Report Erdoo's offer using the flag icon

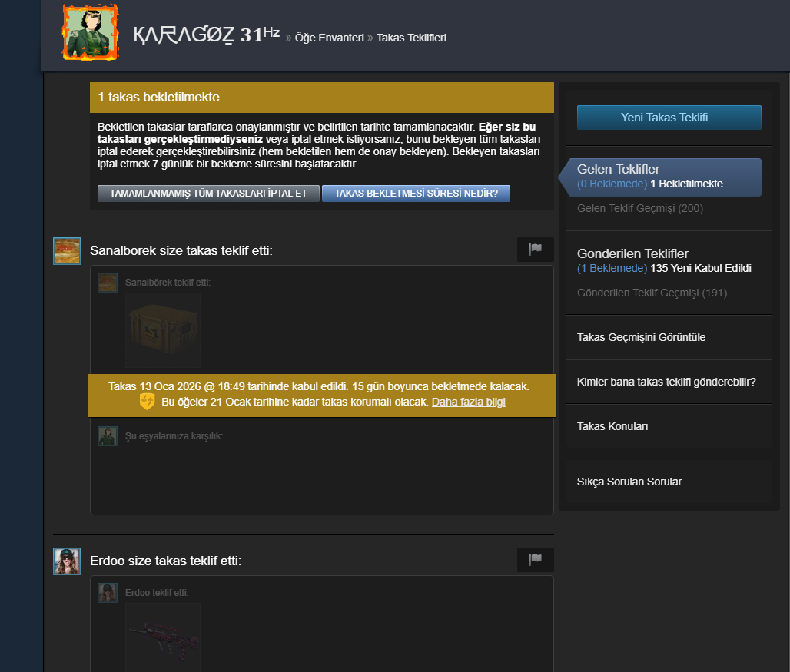click(535, 559)
